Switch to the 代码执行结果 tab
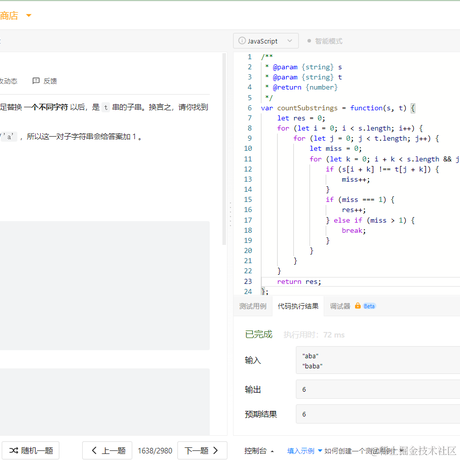The image size is (460, 460). [298, 306]
